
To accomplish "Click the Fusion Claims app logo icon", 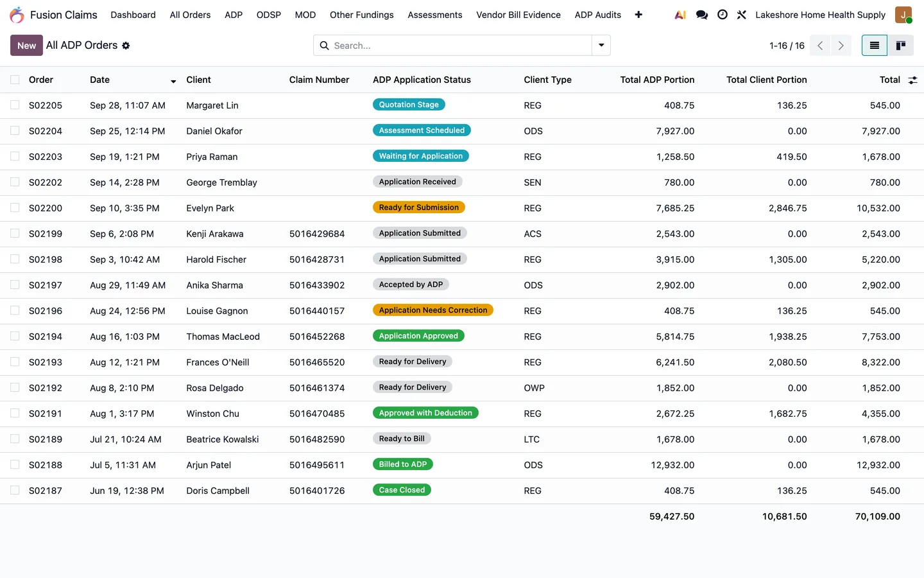I will coord(17,15).
